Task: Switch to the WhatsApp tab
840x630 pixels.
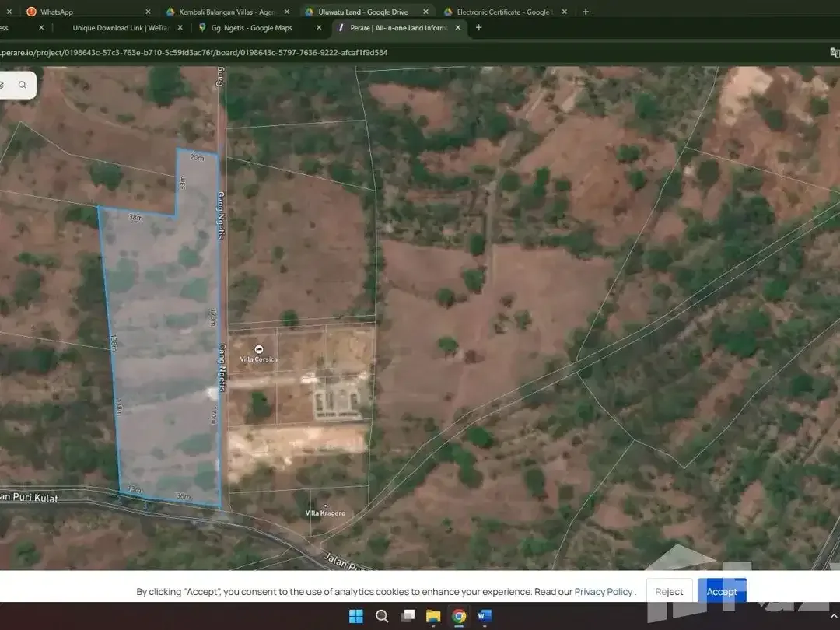Action: point(56,12)
